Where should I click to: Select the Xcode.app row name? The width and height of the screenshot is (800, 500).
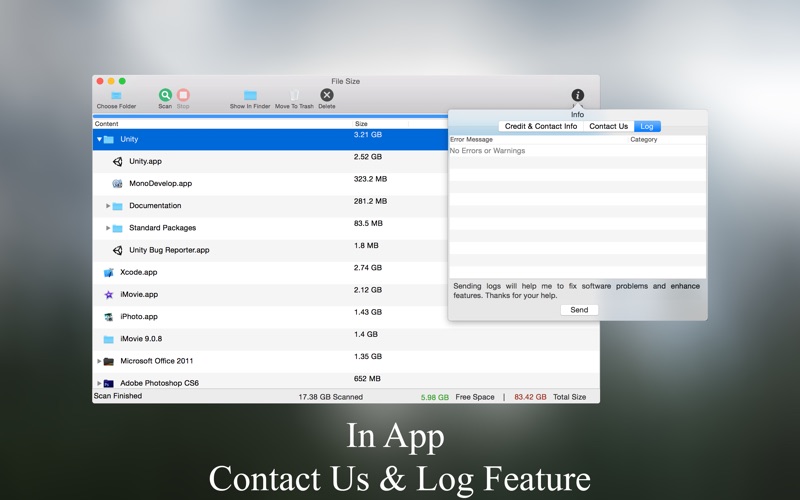[139, 272]
